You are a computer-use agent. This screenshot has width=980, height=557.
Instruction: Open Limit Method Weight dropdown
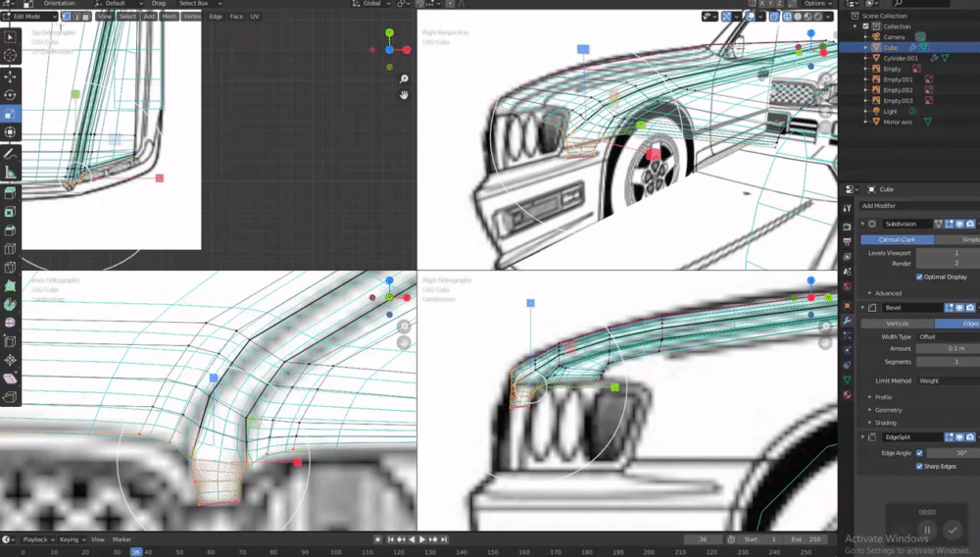pos(948,380)
